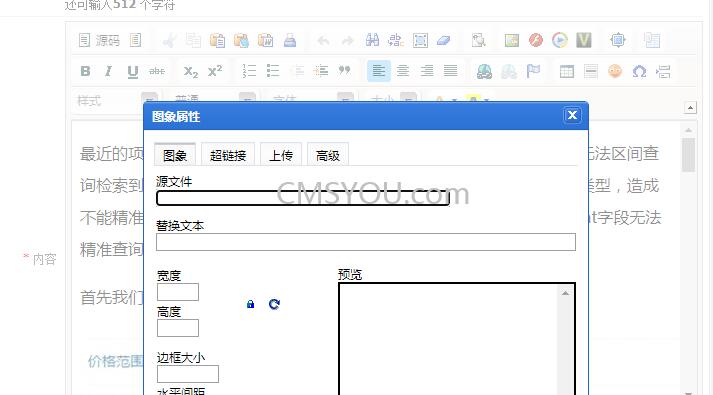Click the 预览 preview scrollbar up arrow
The height and width of the screenshot is (395, 713).
565,293
